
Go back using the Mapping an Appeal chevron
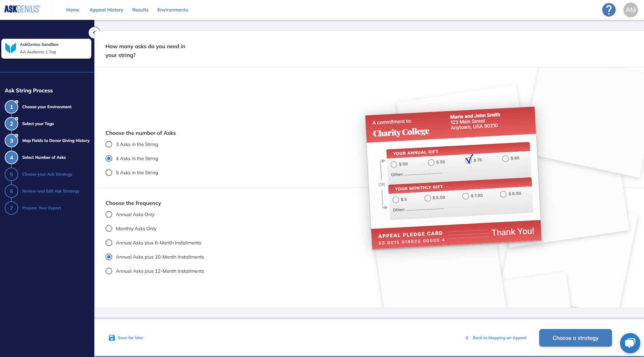coord(467,338)
